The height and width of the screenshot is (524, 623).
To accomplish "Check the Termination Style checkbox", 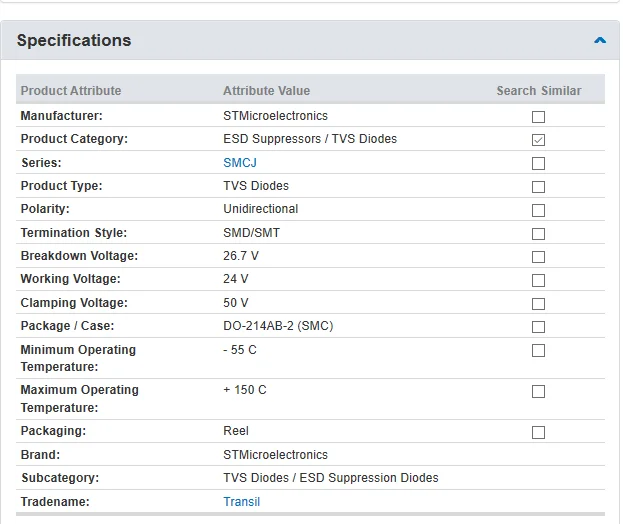I will coord(538,234).
